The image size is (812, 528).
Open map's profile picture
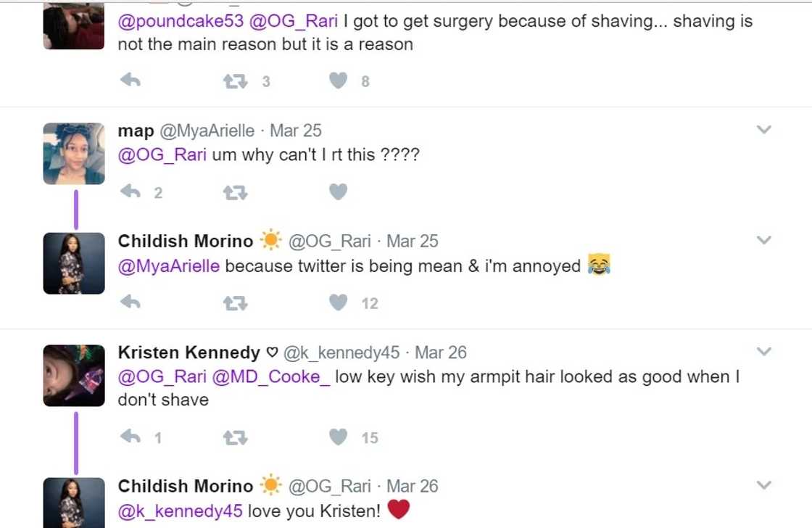[74, 154]
